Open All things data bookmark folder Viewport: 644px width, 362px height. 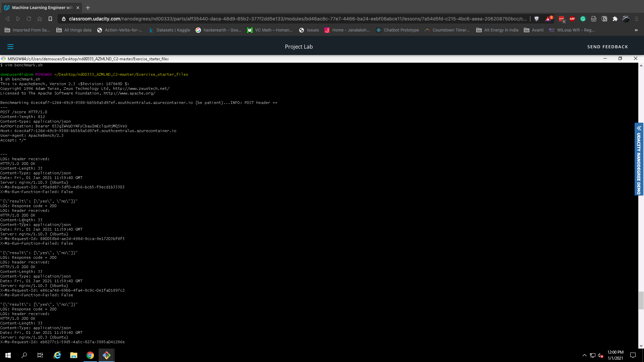point(74,30)
